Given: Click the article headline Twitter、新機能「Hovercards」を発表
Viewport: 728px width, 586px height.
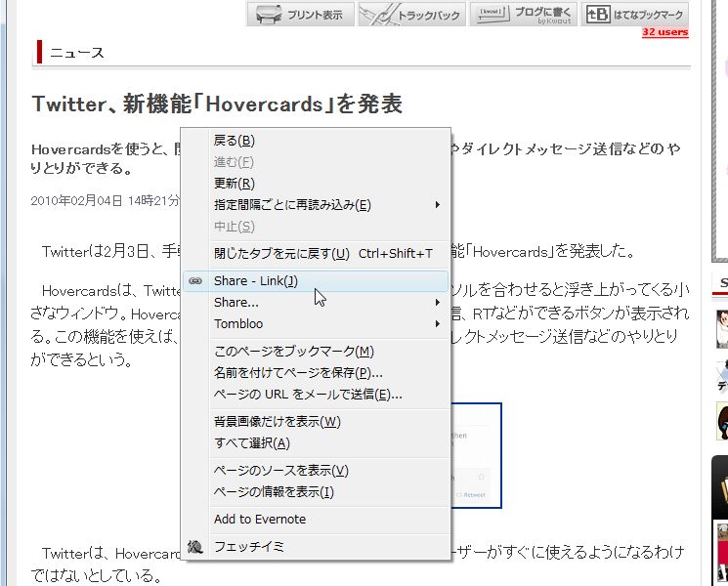Looking at the screenshot, I should [217, 104].
